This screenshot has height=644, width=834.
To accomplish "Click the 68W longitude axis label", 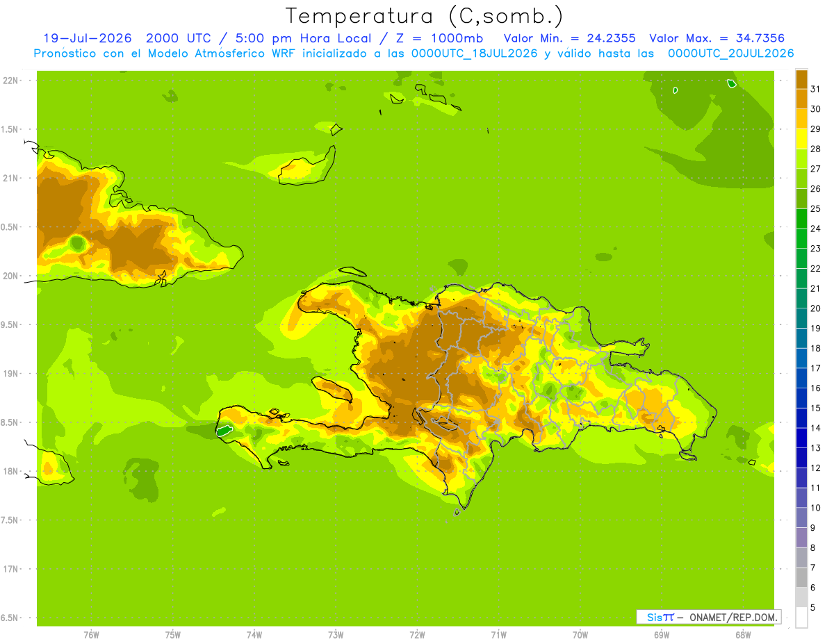I will click(743, 634).
